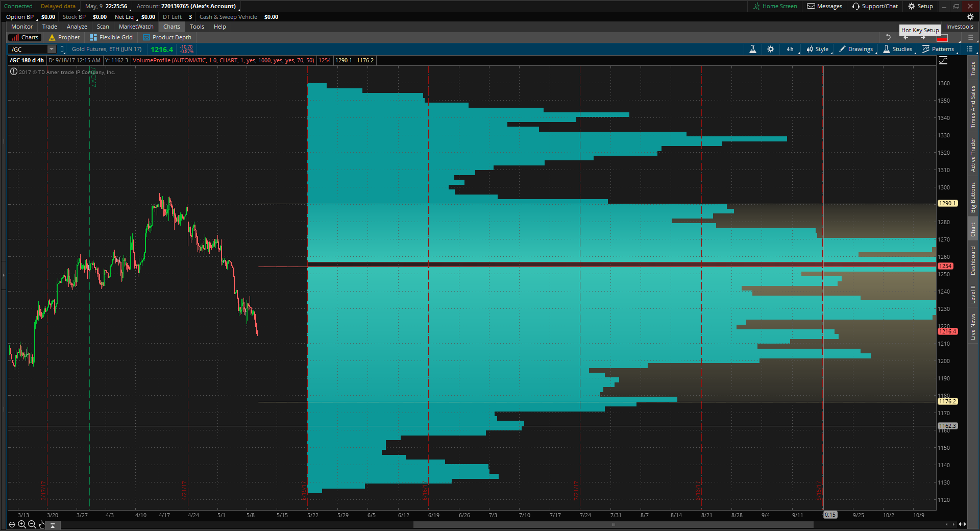Viewport: 980px width, 531px height.
Task: Toggle the Chart side panel
Action: coord(973,229)
